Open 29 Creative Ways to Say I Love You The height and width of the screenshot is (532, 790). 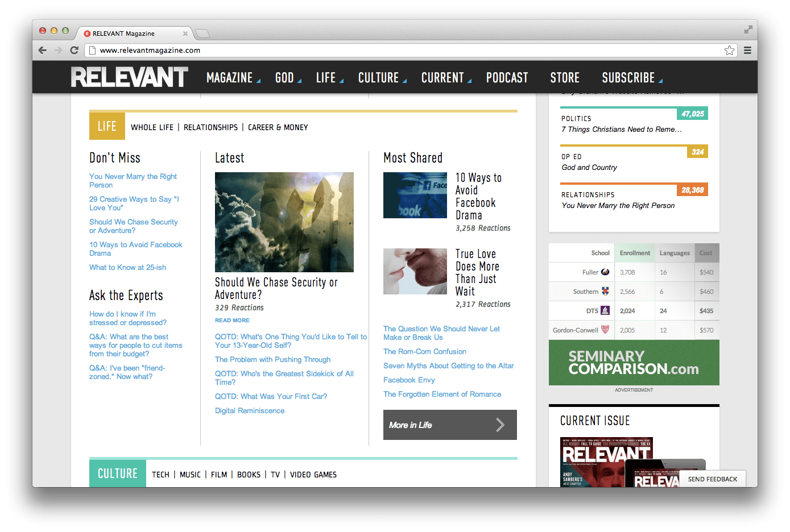point(134,203)
